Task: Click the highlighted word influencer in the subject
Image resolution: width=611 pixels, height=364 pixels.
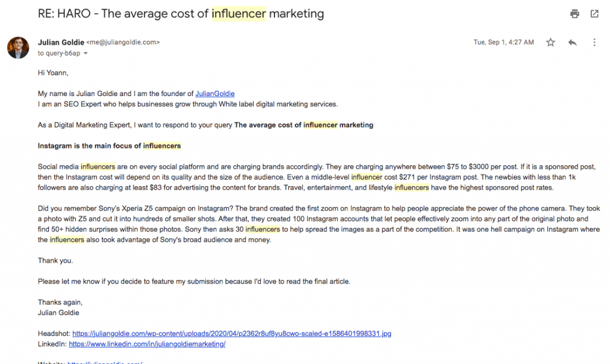Action: 239,14
